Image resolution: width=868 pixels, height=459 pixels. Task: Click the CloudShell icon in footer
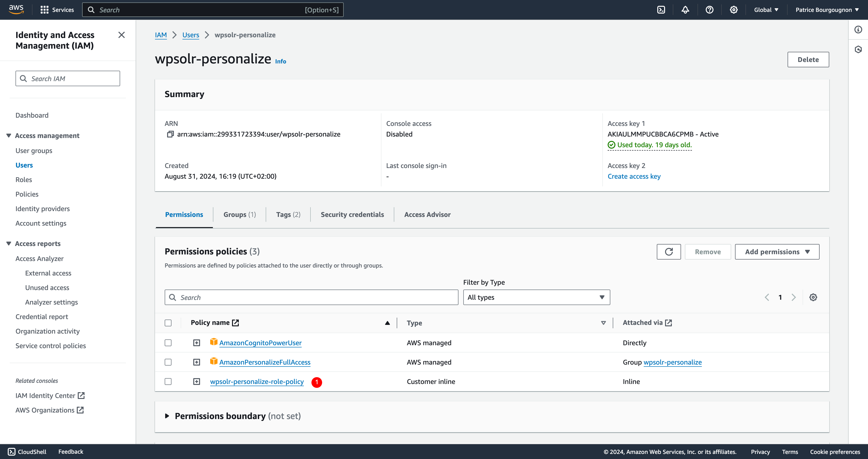[11, 451]
